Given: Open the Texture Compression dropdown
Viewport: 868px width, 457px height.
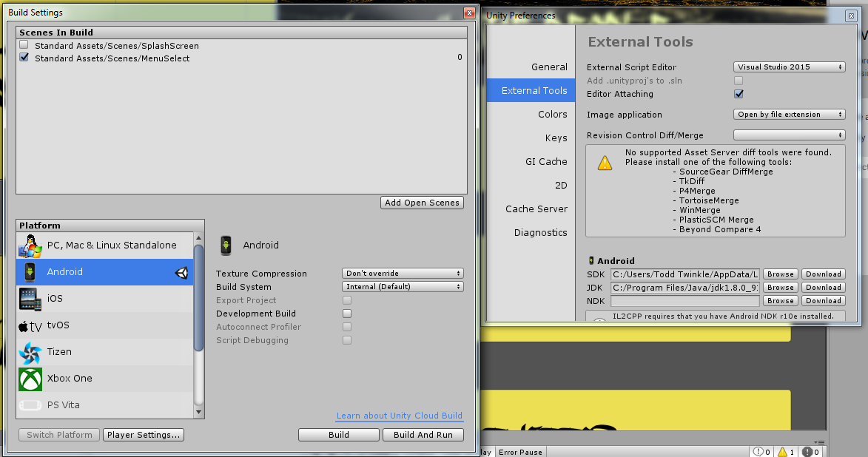Looking at the screenshot, I should click(x=403, y=274).
